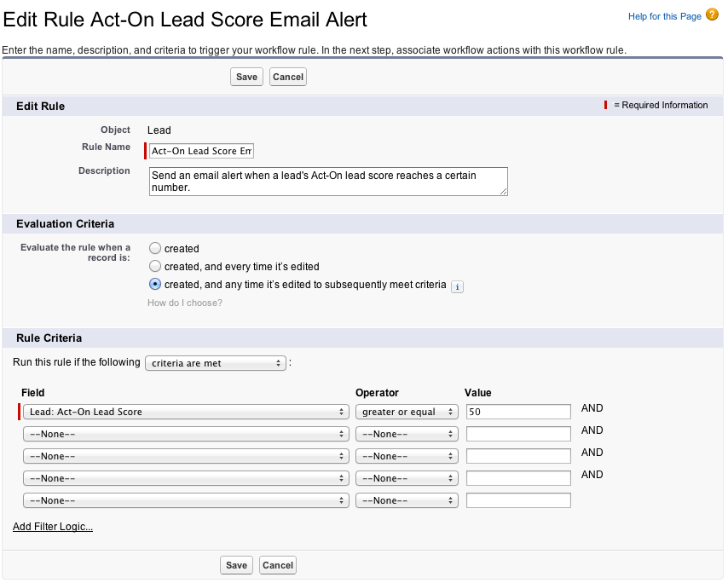Click the 'Field' column header
728x583 pixels.
pos(33,393)
